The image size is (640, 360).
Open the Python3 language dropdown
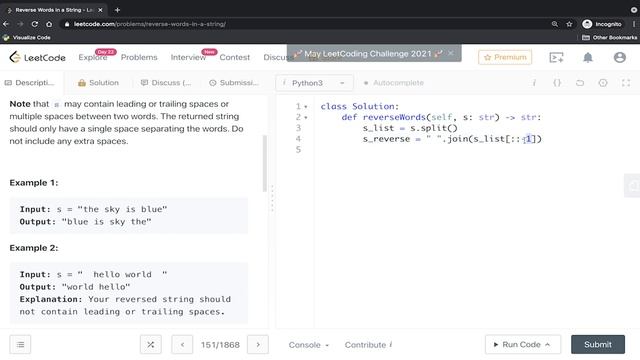(314, 83)
